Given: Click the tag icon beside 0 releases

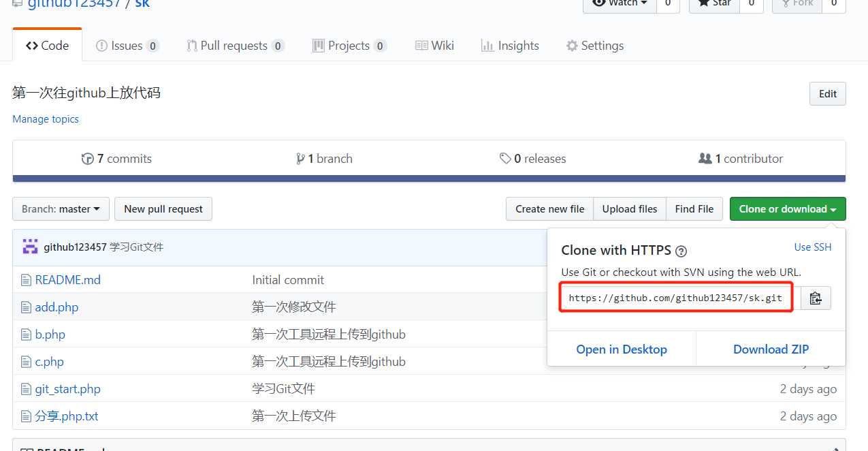Looking at the screenshot, I should pyautogui.click(x=505, y=159).
